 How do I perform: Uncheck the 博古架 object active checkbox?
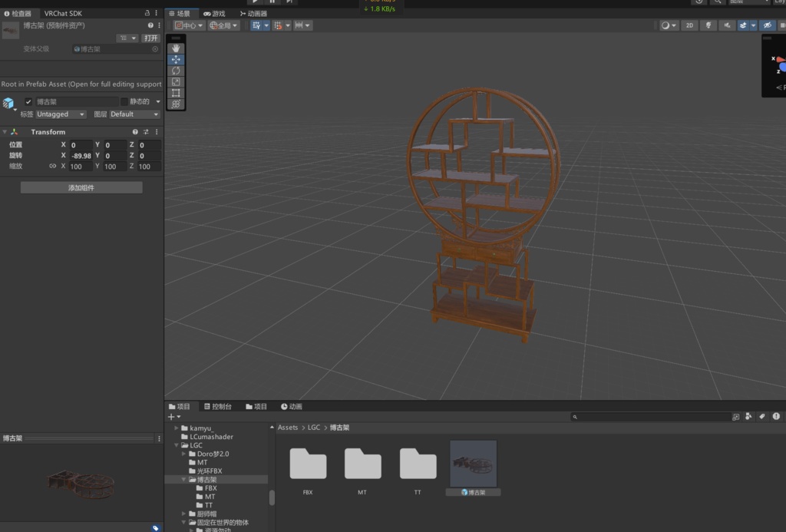[x=28, y=101]
